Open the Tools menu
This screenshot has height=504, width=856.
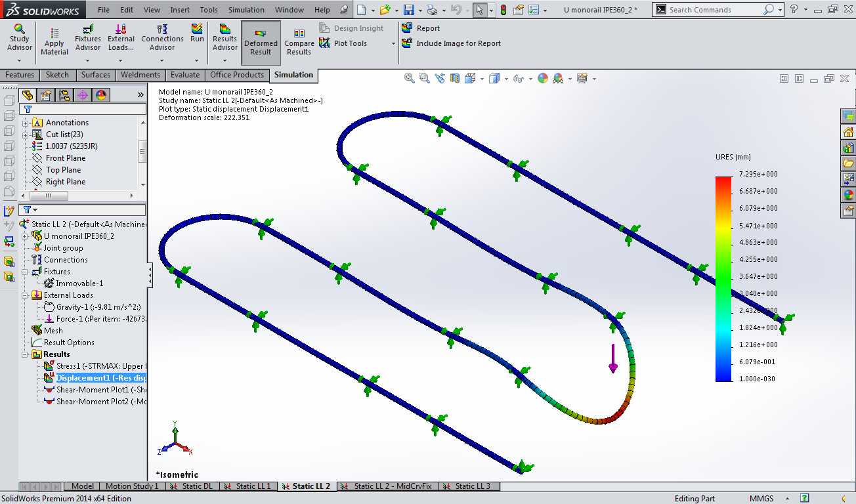coord(209,10)
